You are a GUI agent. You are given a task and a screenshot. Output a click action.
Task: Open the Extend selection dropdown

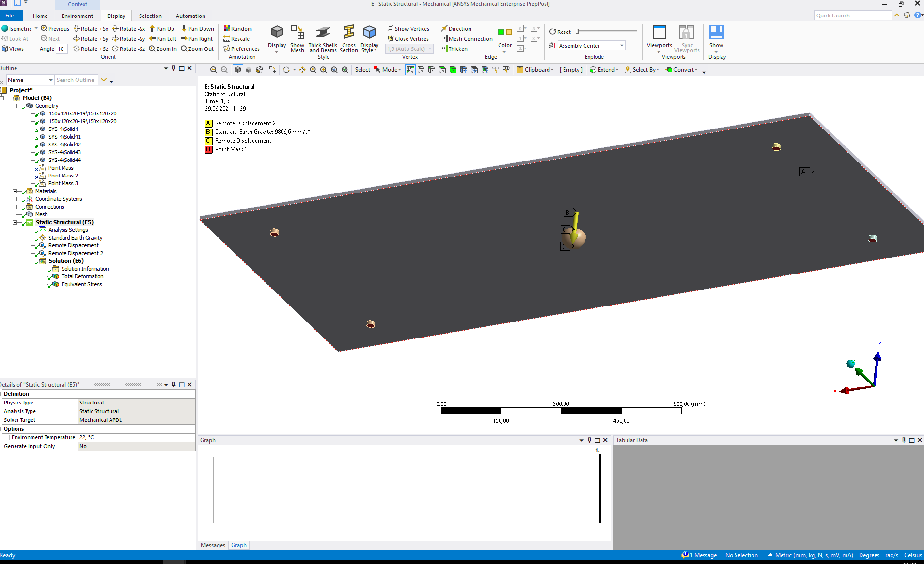click(x=604, y=70)
